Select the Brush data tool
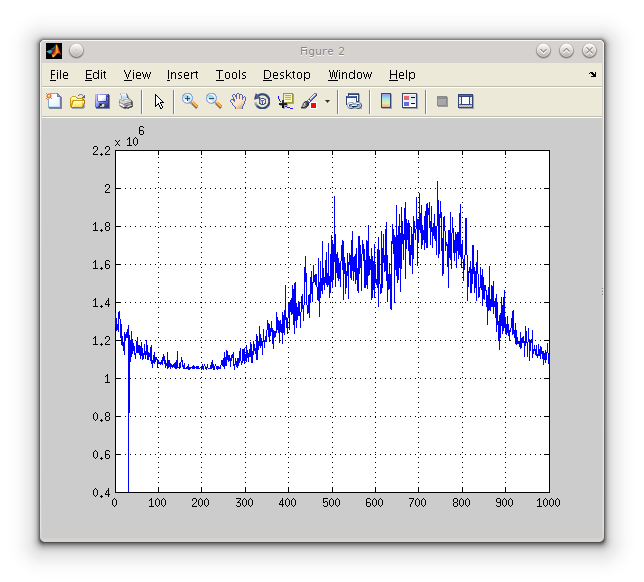The height and width of the screenshot is (582, 644). pos(309,101)
